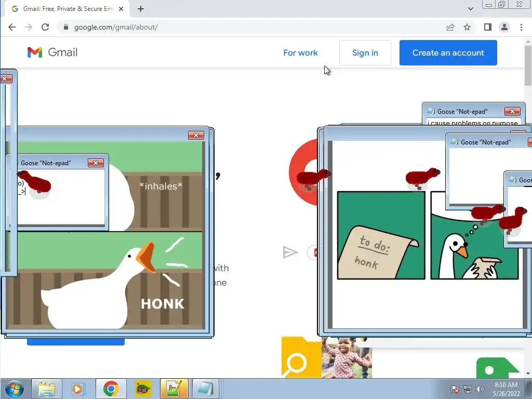Open a new tab with plus button
Screen dimensions: 532x399
(x=141, y=9)
